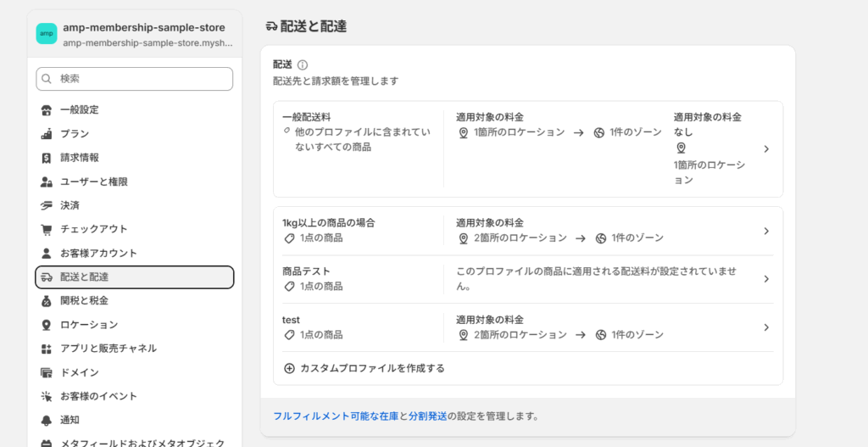
Task: Click the amp store logo icon
Action: 47,33
